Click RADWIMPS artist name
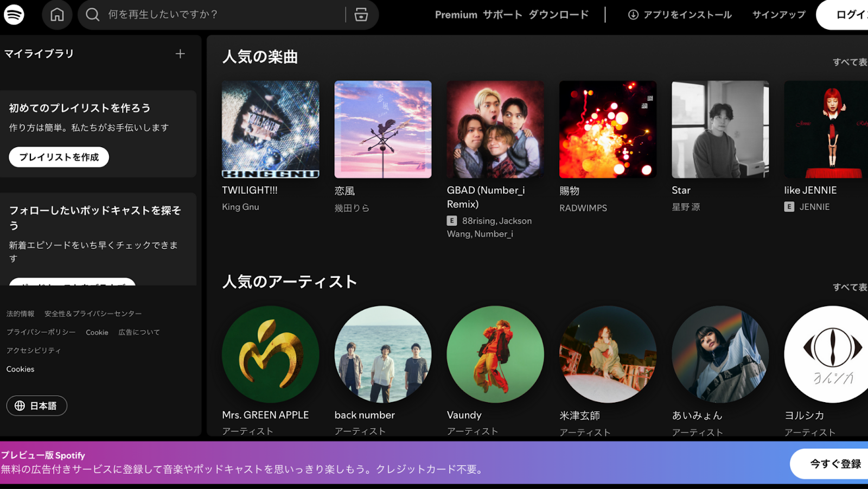 coord(583,208)
